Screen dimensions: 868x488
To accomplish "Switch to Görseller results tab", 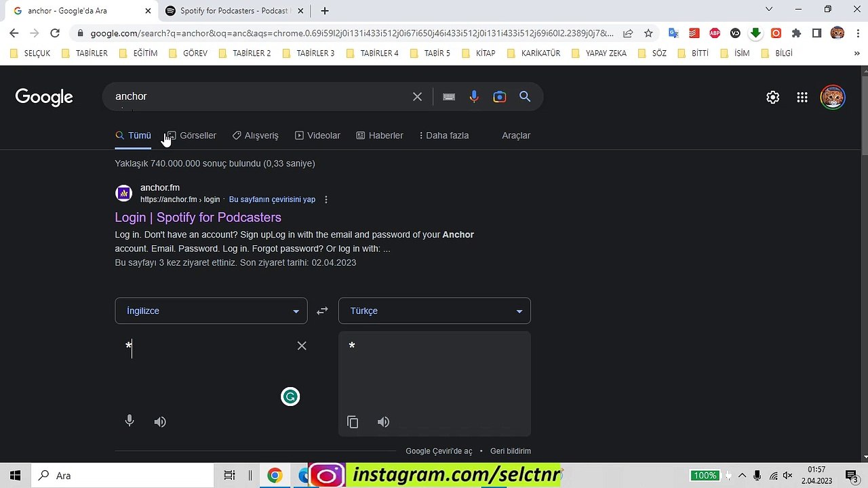I will click(192, 136).
